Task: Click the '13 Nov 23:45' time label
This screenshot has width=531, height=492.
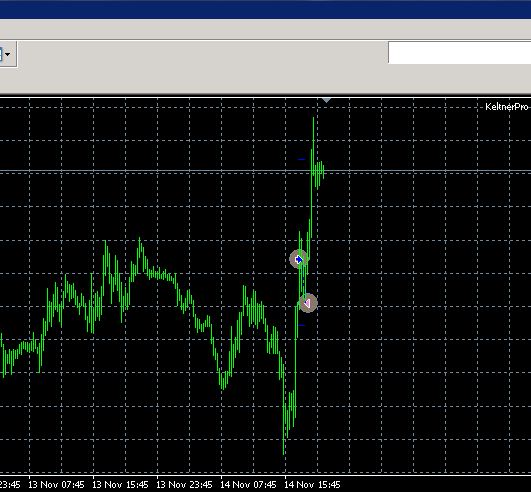Action: click(x=184, y=485)
